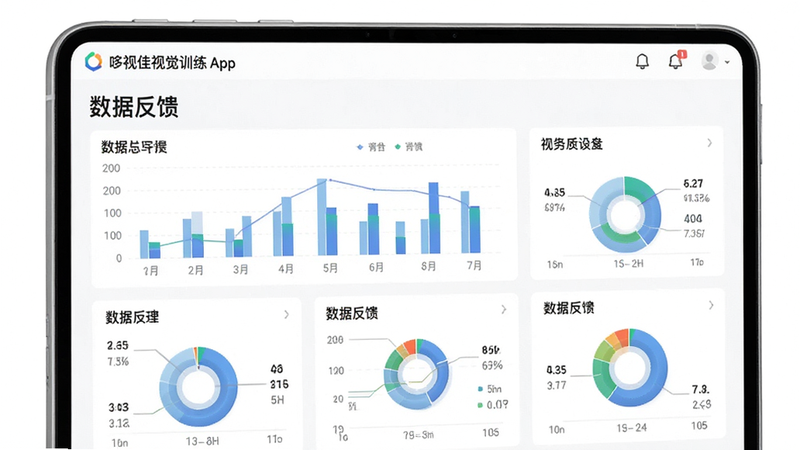Click the 0.35 value in the bottom-right card
800x450 pixels.
pyautogui.click(x=556, y=369)
